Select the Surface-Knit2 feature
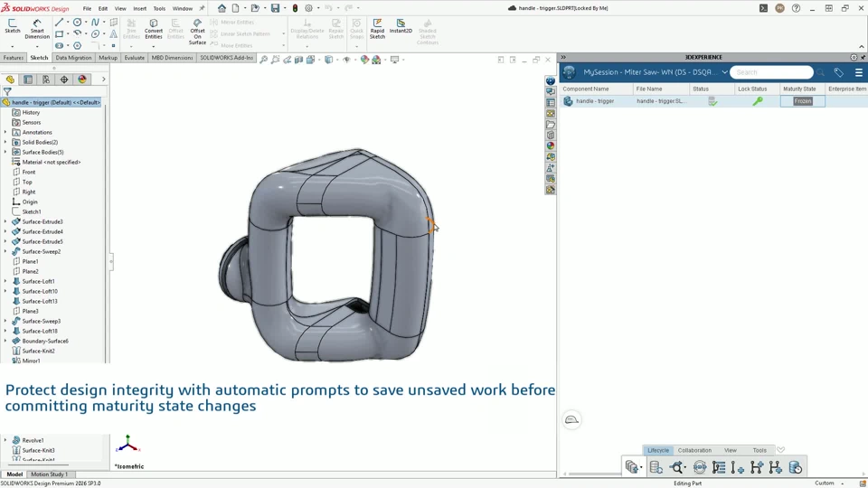Image resolution: width=868 pixels, height=488 pixels. 38,351
